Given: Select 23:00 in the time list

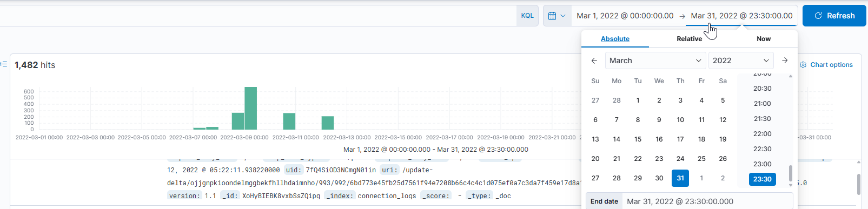Looking at the screenshot, I should [x=762, y=164].
